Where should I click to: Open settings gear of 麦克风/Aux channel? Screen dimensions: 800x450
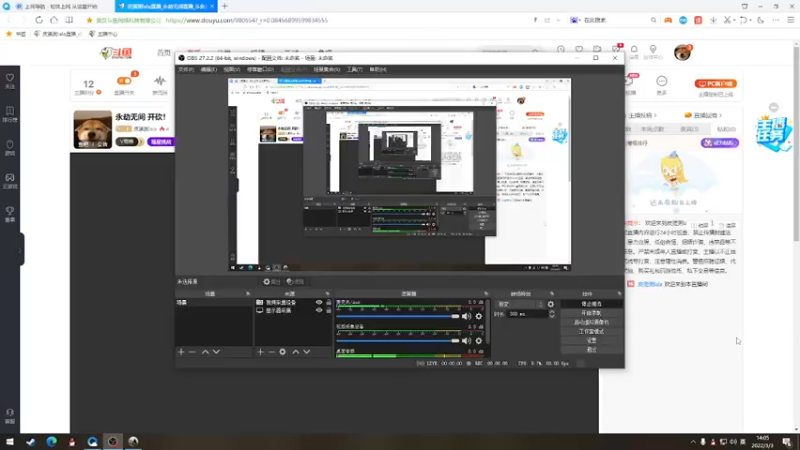coord(479,316)
